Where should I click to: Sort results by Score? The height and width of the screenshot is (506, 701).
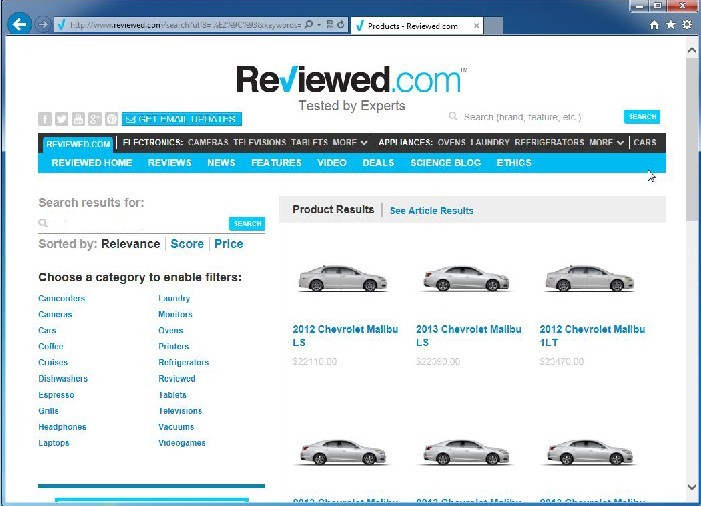click(x=187, y=244)
